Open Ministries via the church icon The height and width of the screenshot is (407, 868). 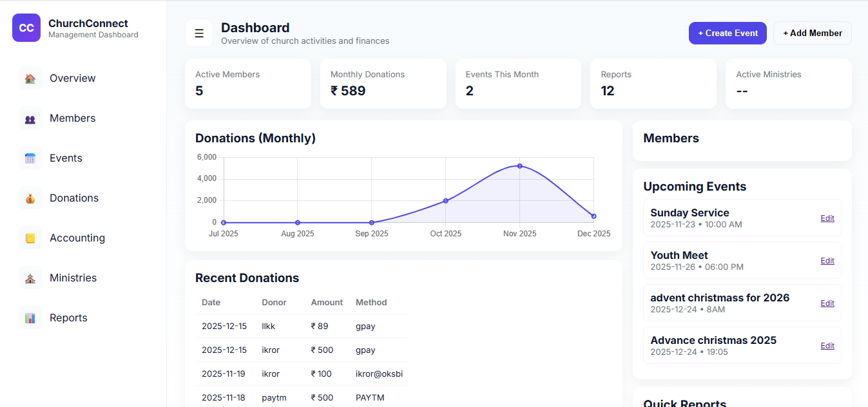30,278
